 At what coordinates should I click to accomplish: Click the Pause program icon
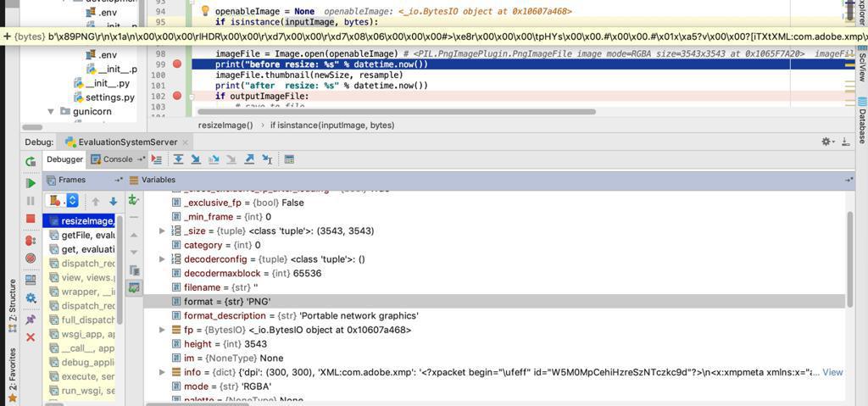(x=31, y=201)
